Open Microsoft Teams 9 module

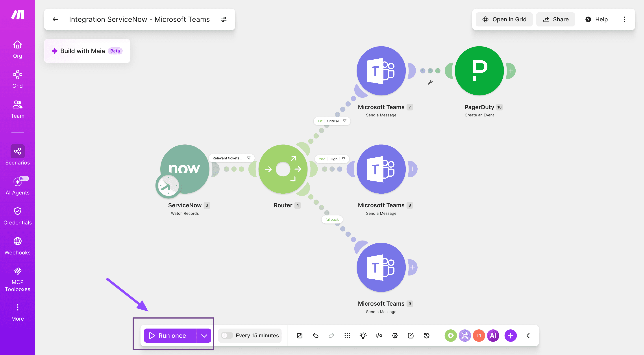click(381, 267)
